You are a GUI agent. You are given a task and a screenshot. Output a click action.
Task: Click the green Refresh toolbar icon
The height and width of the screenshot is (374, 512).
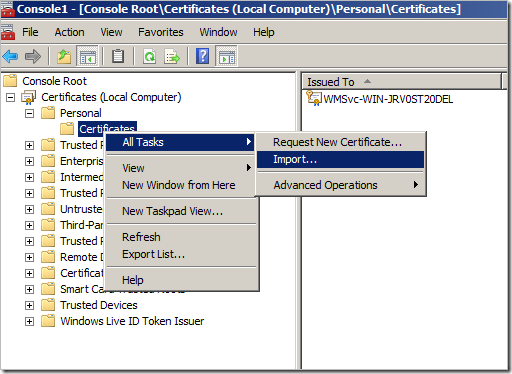tap(149, 56)
